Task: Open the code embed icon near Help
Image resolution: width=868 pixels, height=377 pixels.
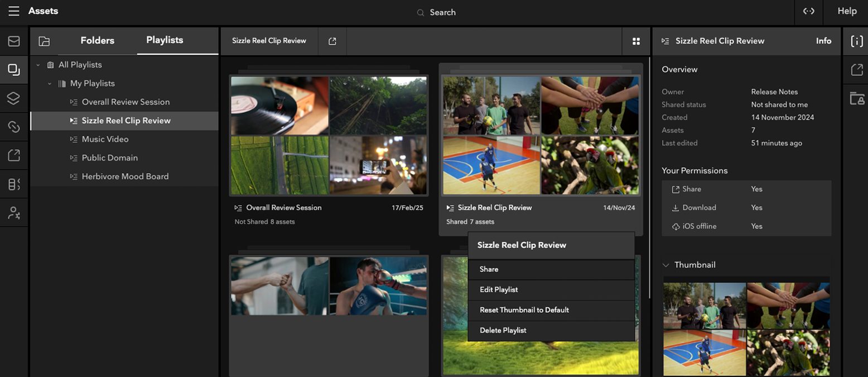Action: pos(808,11)
